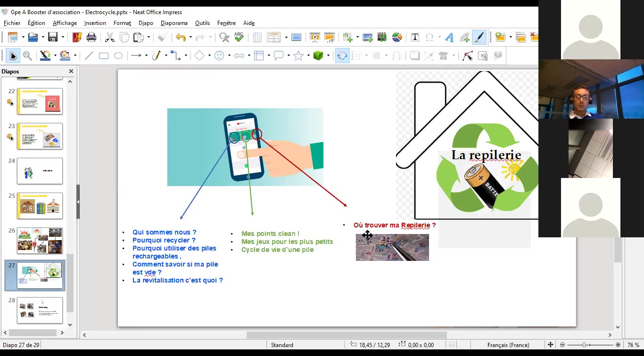Select slide 25 thumbnail
This screenshot has height=356, width=644.
pos(40,206)
